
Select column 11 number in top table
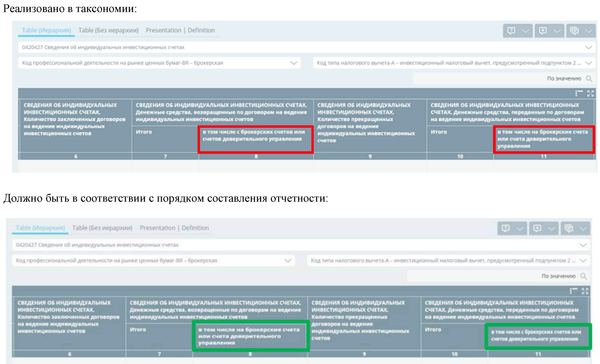544,156
